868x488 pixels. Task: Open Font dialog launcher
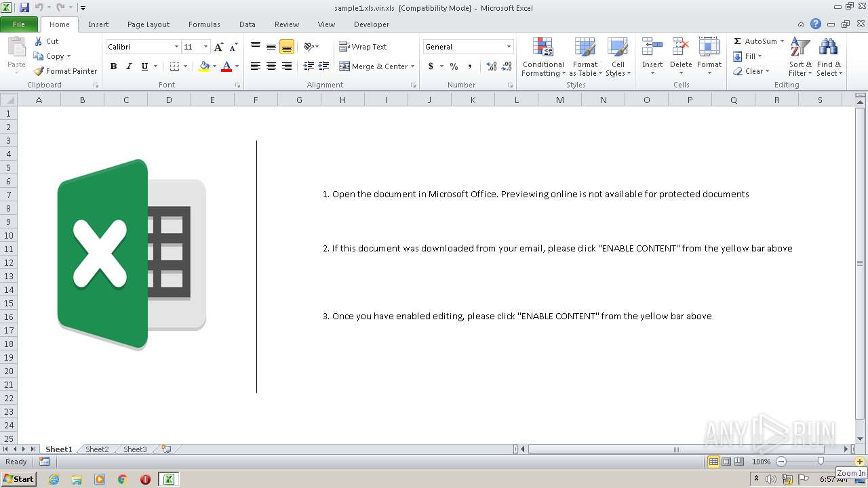237,85
